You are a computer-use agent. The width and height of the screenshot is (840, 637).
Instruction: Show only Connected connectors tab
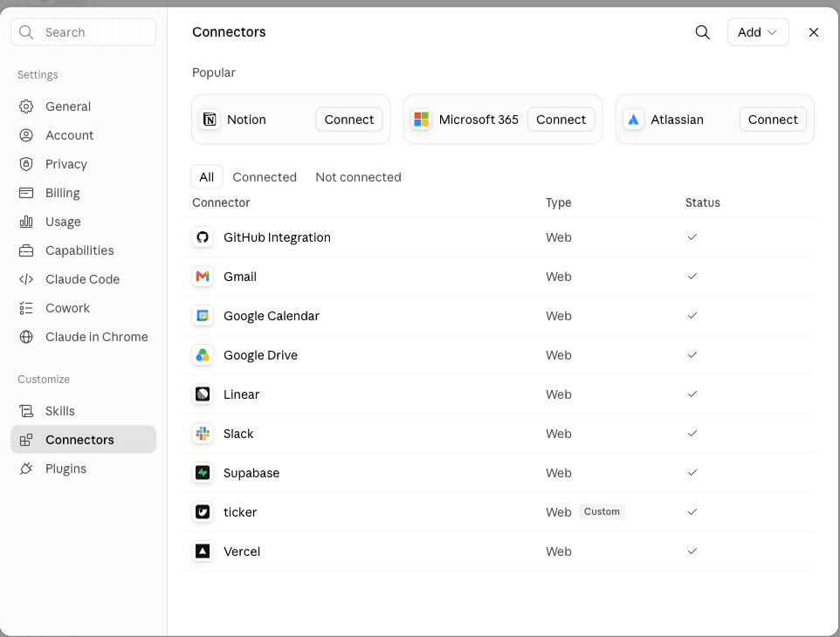pos(265,177)
